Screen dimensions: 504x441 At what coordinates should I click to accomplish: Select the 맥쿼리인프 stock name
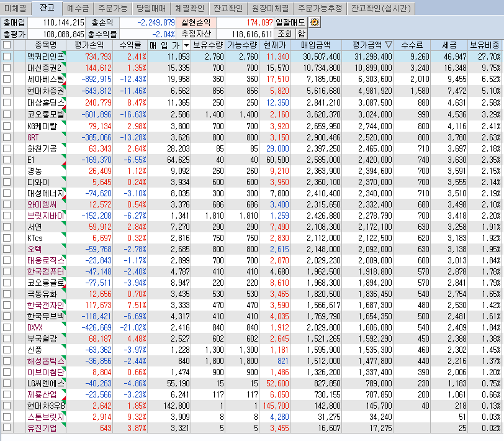tap(46, 57)
